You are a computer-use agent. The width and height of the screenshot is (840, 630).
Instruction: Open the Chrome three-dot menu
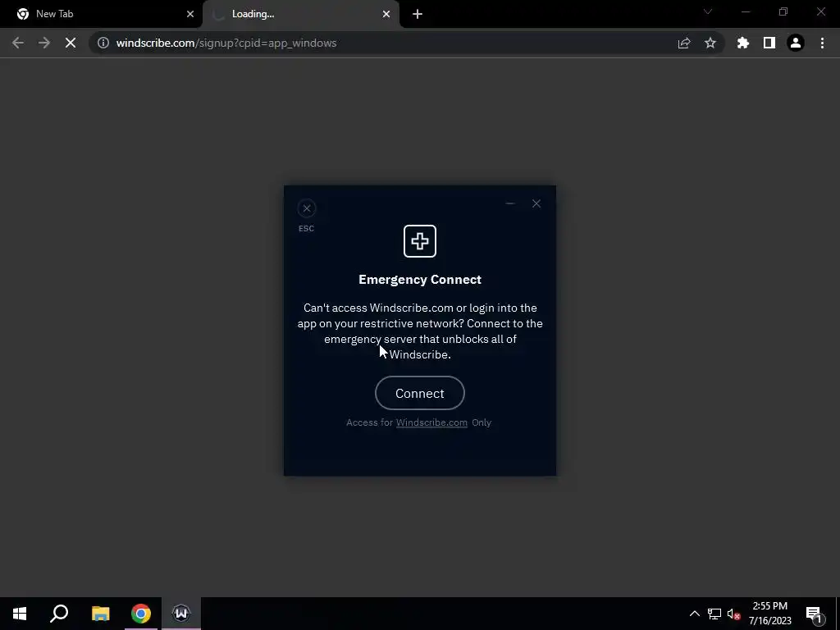822,43
